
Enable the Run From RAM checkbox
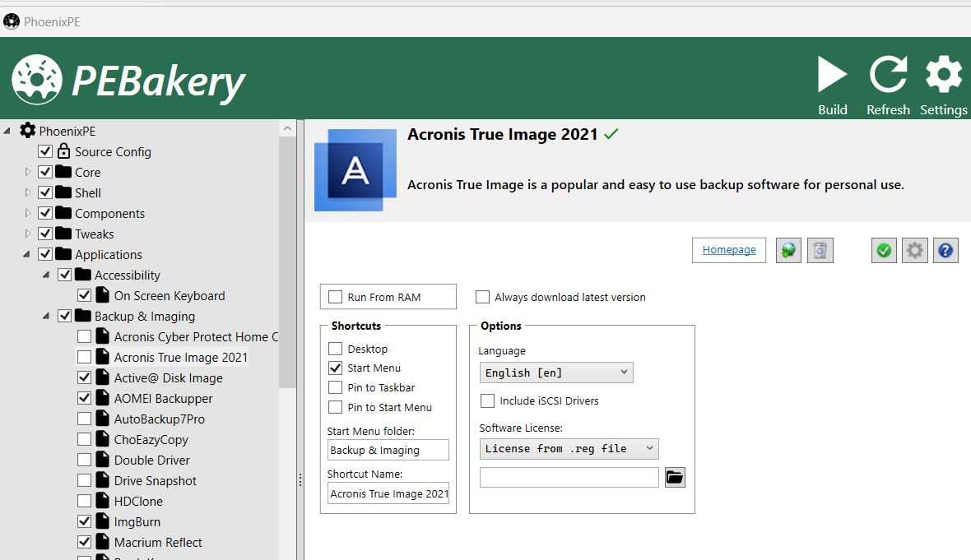(336, 297)
